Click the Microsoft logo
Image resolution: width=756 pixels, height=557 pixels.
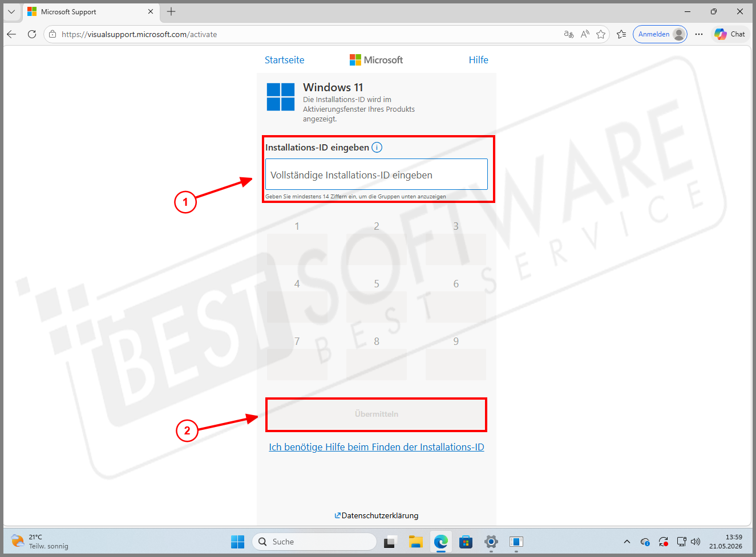tap(376, 60)
